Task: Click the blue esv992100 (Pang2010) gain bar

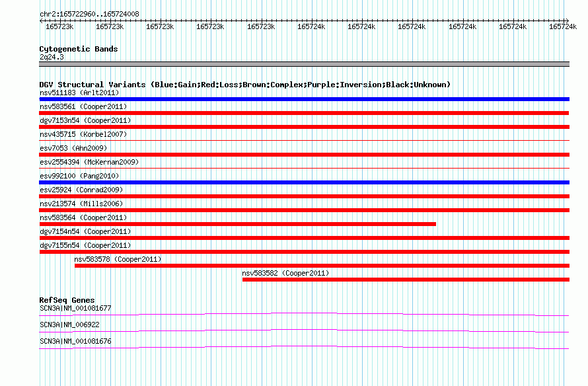Action: 304,182
